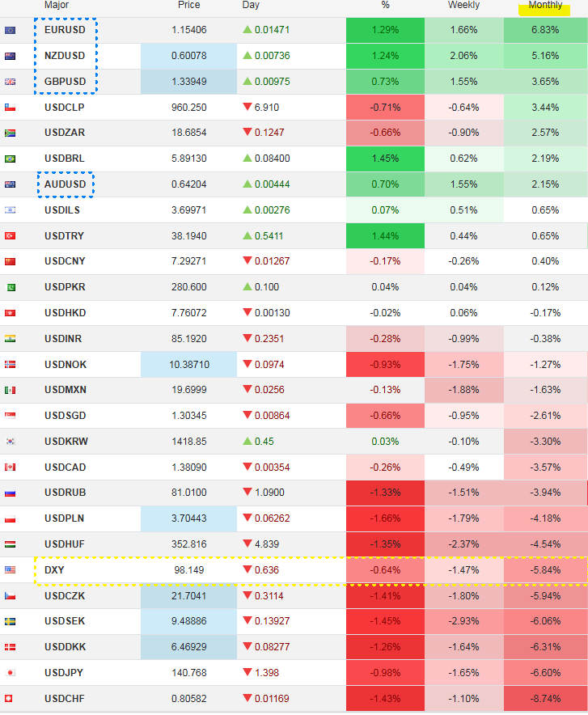Viewport: 588px width, 715px height.
Task: Click the Price column header
Action: (188, 6)
